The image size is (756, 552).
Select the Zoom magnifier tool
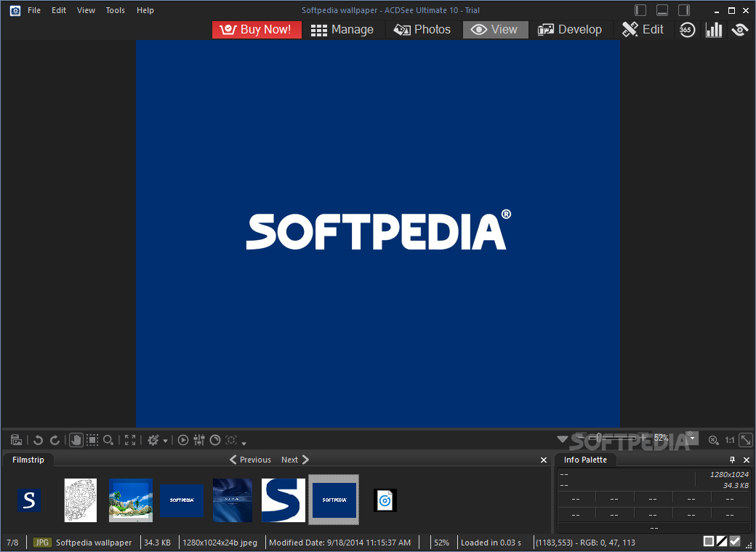108,440
